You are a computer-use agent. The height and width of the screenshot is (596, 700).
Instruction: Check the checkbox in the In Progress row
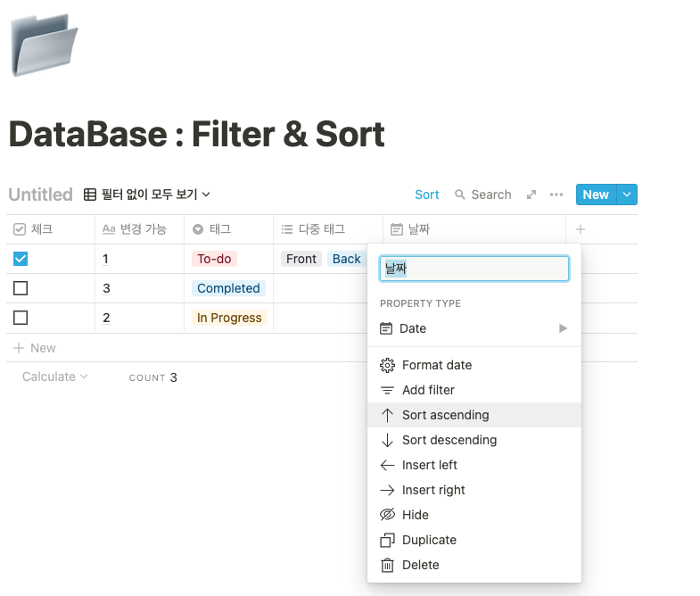(21, 318)
